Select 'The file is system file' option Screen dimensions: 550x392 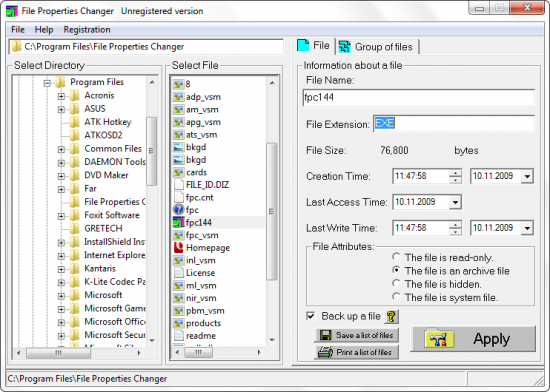click(396, 297)
